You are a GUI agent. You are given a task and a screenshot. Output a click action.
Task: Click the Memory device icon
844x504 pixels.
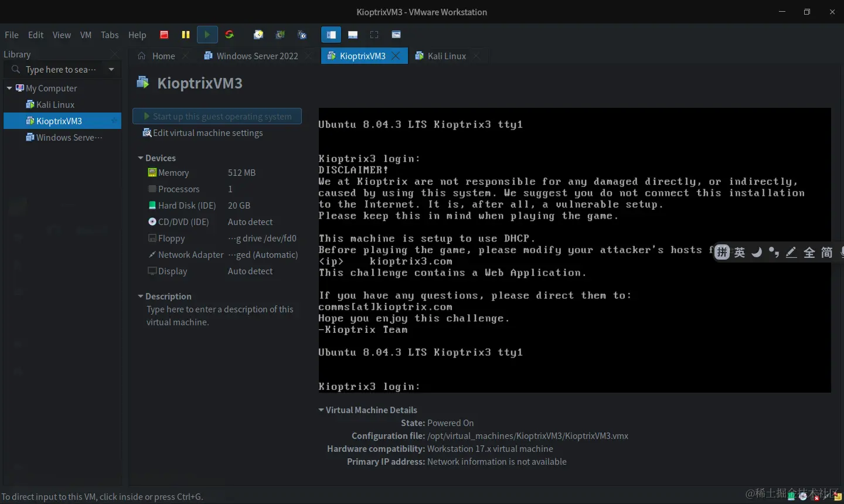click(x=152, y=173)
